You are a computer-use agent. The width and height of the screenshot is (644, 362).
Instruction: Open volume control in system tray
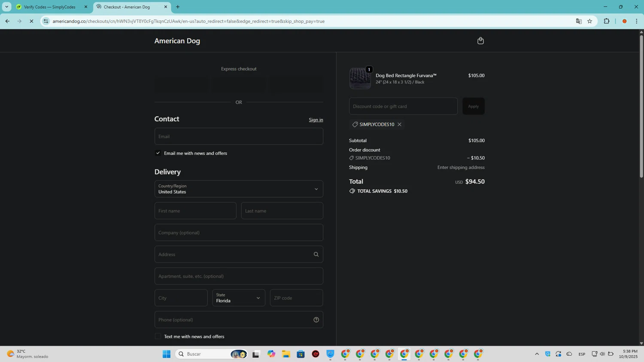coord(602,354)
